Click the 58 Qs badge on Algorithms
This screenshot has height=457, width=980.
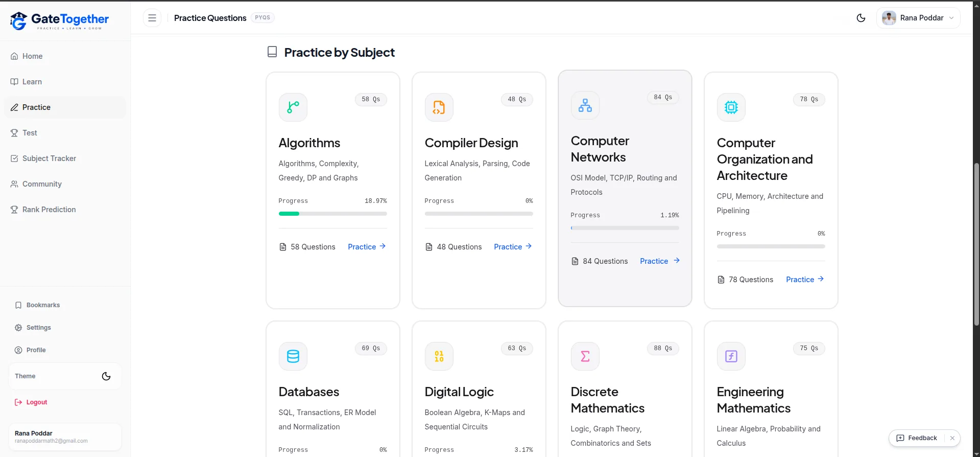click(x=371, y=100)
